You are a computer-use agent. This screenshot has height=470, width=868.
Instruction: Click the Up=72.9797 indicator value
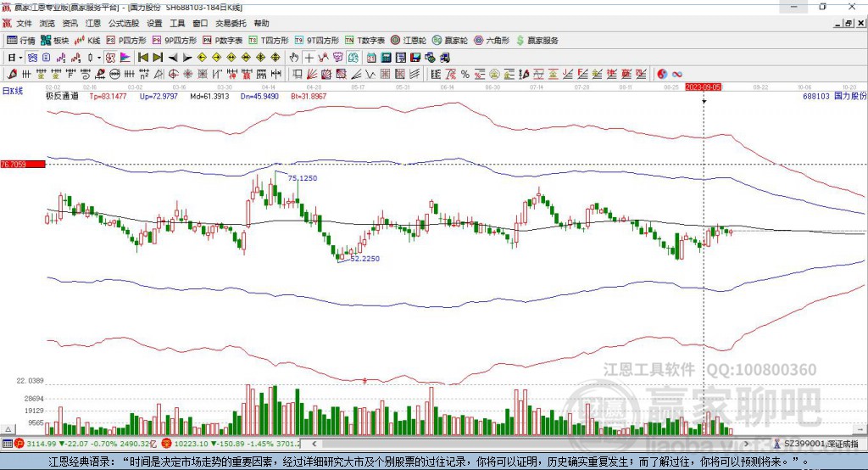pyautogui.click(x=159, y=96)
